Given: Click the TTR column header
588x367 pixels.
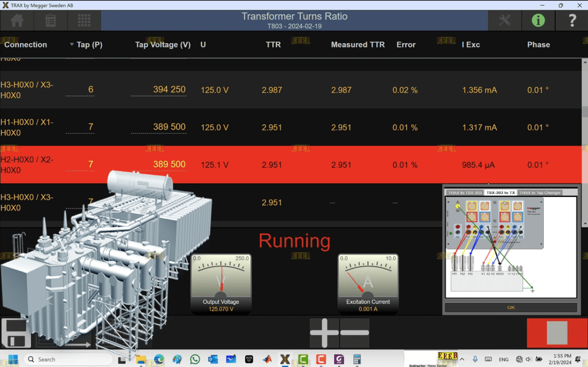Looking at the screenshot, I should tap(273, 45).
